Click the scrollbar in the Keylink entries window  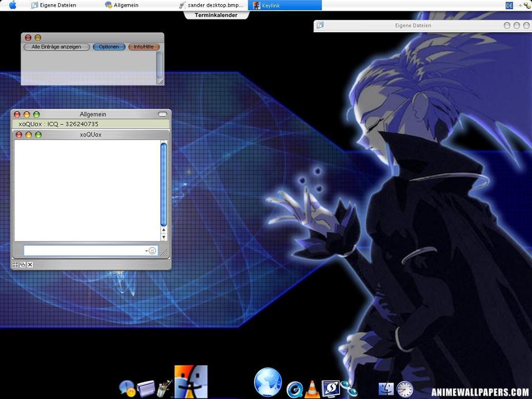(159, 65)
